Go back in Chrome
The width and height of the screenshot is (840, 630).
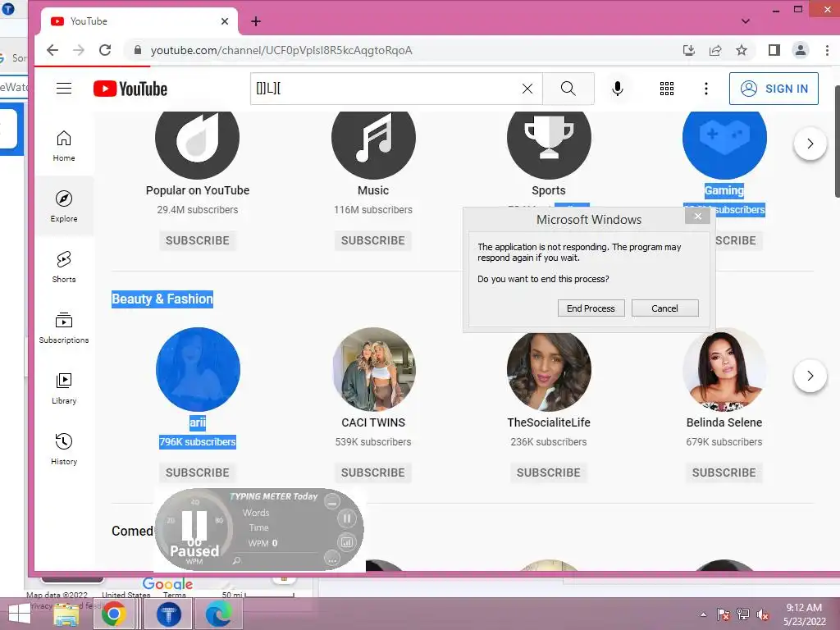point(52,50)
